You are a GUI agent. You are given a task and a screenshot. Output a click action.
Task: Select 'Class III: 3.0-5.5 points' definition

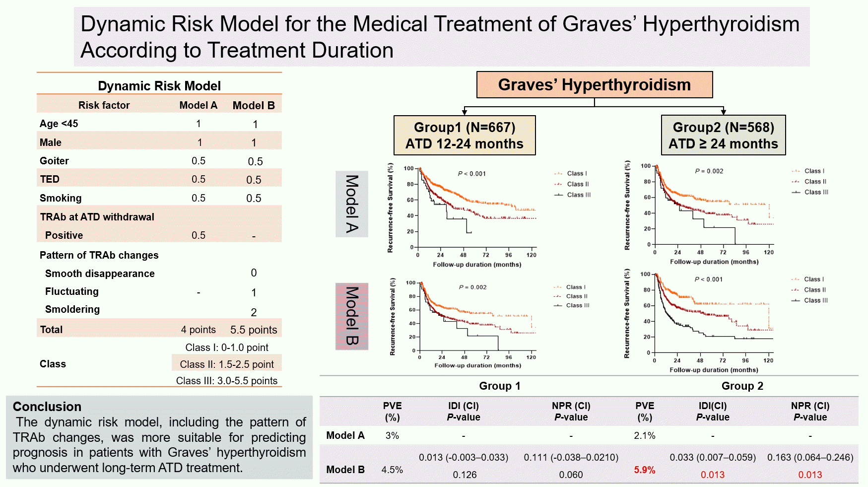coord(227,381)
